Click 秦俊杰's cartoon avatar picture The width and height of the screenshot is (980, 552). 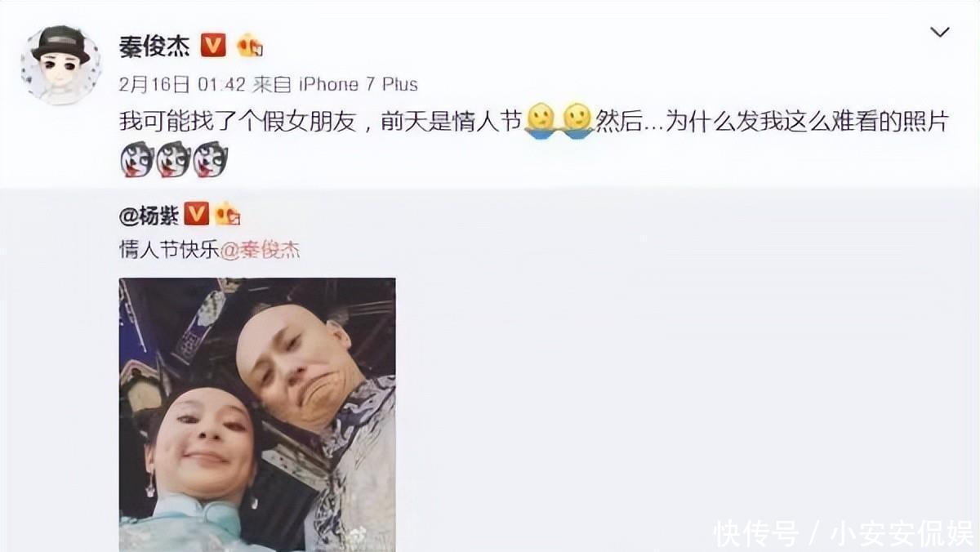(x=61, y=65)
